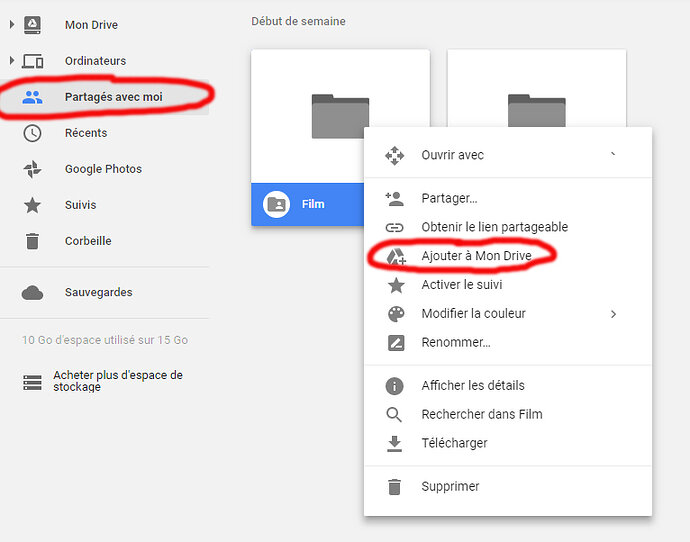Click the magnifier icon for Rechercher dans Film
This screenshot has height=542, width=690.
(394, 415)
